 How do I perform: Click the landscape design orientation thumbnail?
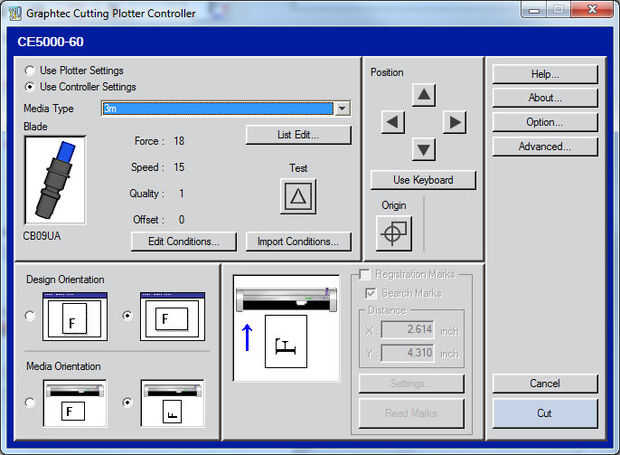pos(172,316)
